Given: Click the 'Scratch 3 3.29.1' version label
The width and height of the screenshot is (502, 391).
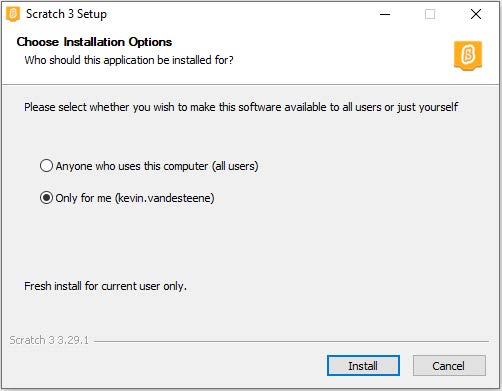Looking at the screenshot, I should pyautogui.click(x=49, y=340).
